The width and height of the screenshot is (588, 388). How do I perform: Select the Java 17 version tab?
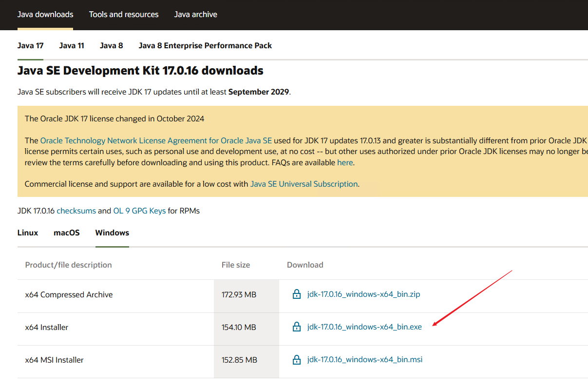tap(31, 45)
